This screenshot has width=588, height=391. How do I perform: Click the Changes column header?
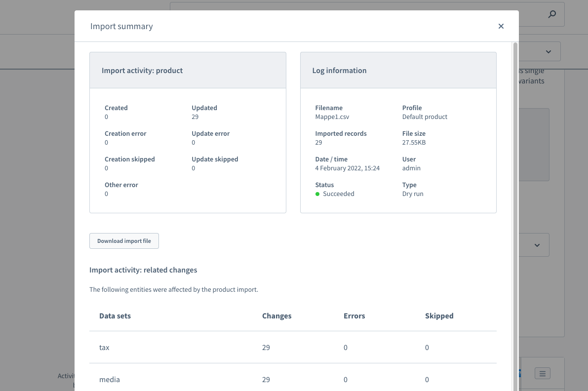pos(276,316)
